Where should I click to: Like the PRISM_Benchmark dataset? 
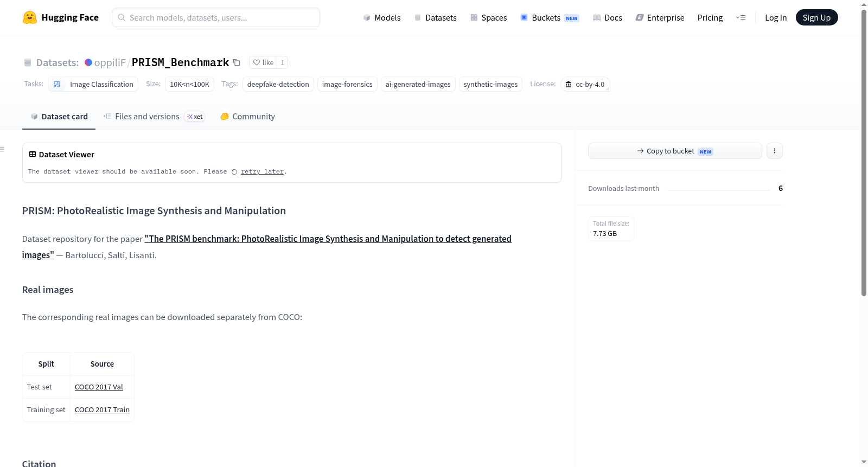point(263,62)
